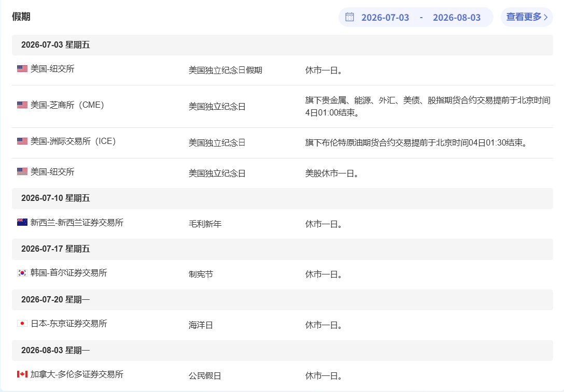
Task: Click Japan flag beside 东京证券交易所
Action: pos(22,323)
